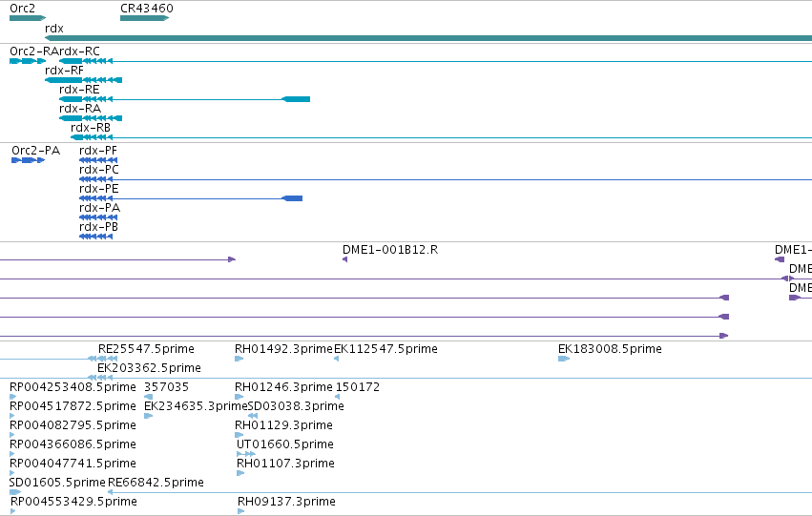Click the rdx-PE protein label
The image size is (812, 516).
click(x=98, y=189)
